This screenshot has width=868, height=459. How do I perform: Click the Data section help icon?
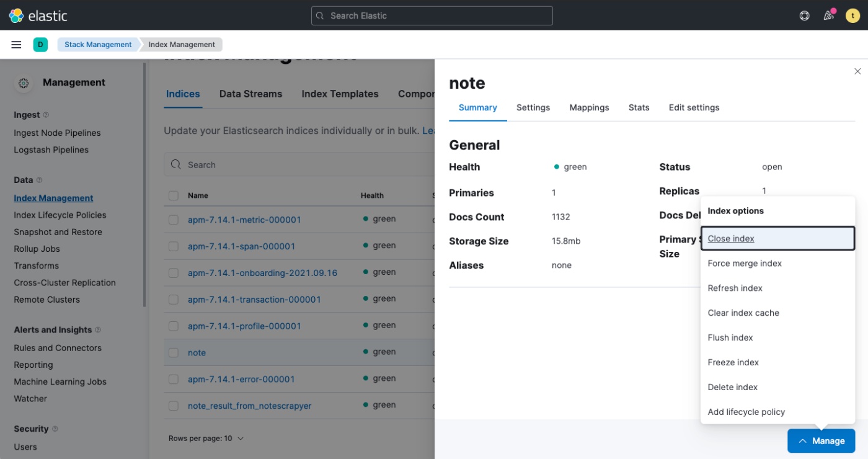tap(39, 180)
